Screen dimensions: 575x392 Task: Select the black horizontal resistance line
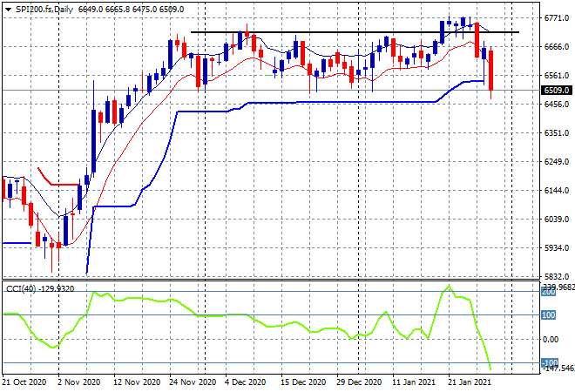(355, 32)
